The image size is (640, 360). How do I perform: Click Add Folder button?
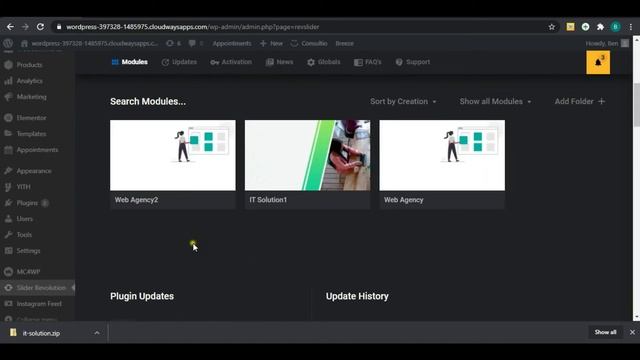point(580,101)
